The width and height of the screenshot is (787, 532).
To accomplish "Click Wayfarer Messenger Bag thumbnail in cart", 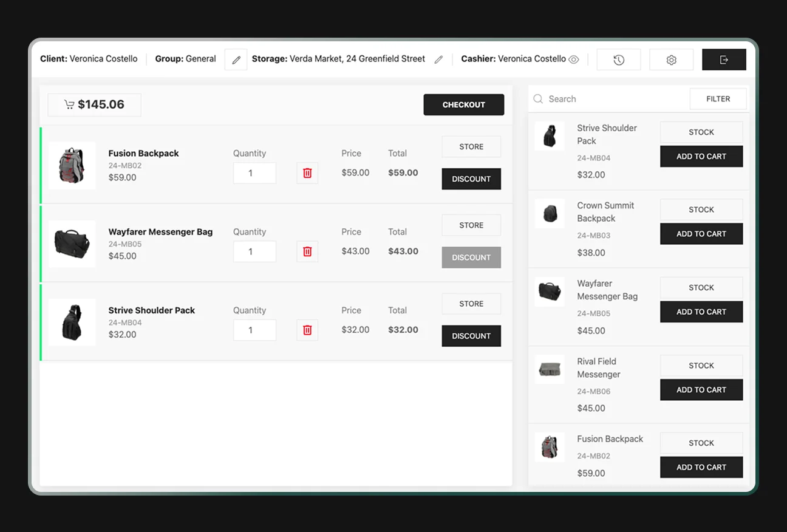I will click(x=72, y=244).
